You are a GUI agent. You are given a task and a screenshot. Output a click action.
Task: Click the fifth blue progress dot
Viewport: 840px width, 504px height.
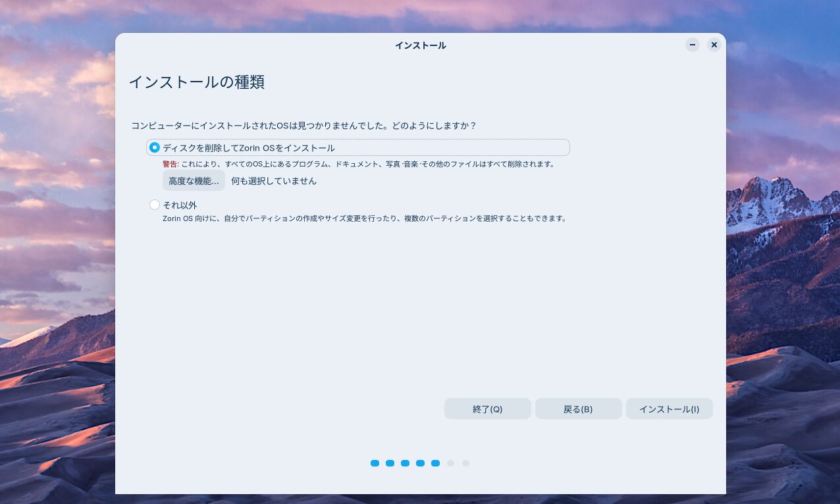(435, 463)
